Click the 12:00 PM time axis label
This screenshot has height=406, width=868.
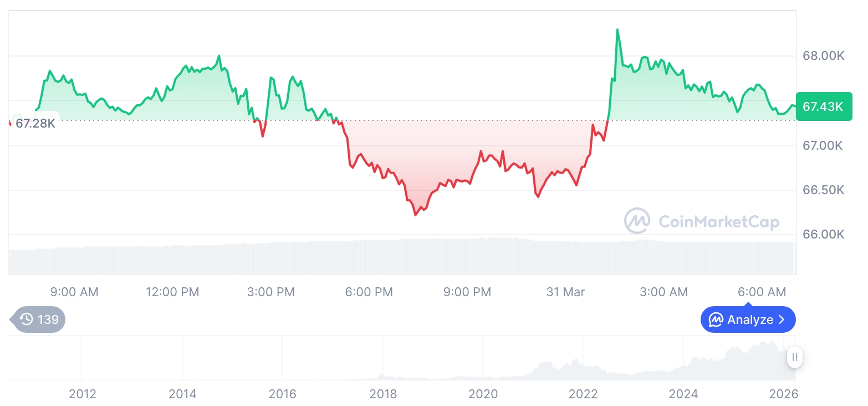tap(172, 292)
